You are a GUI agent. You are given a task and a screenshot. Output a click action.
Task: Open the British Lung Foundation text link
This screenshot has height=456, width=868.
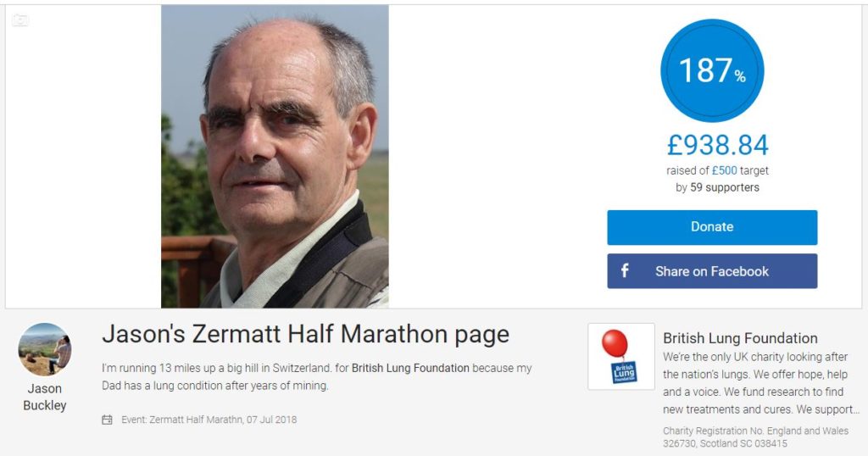[x=410, y=368]
